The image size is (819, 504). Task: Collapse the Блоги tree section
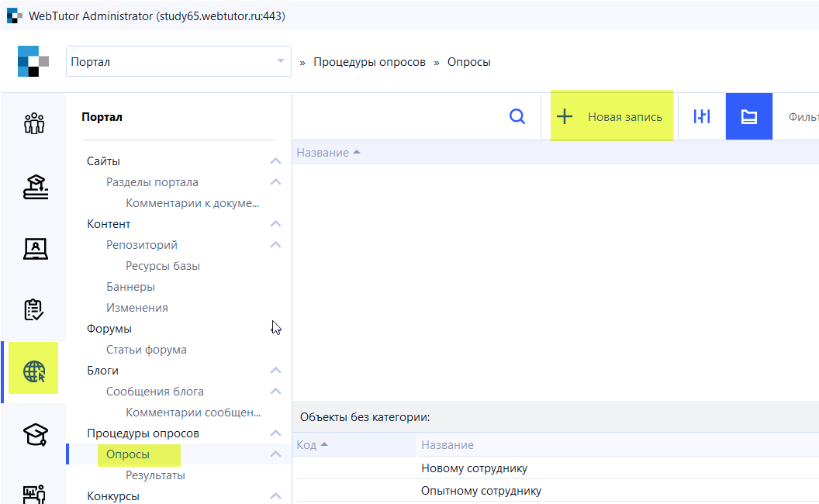[x=275, y=370]
